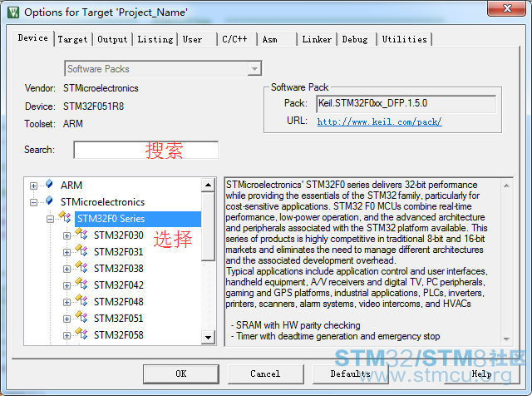Click the ARM vendor diamond icon
The width and height of the screenshot is (532, 396).
pyautogui.click(x=49, y=184)
